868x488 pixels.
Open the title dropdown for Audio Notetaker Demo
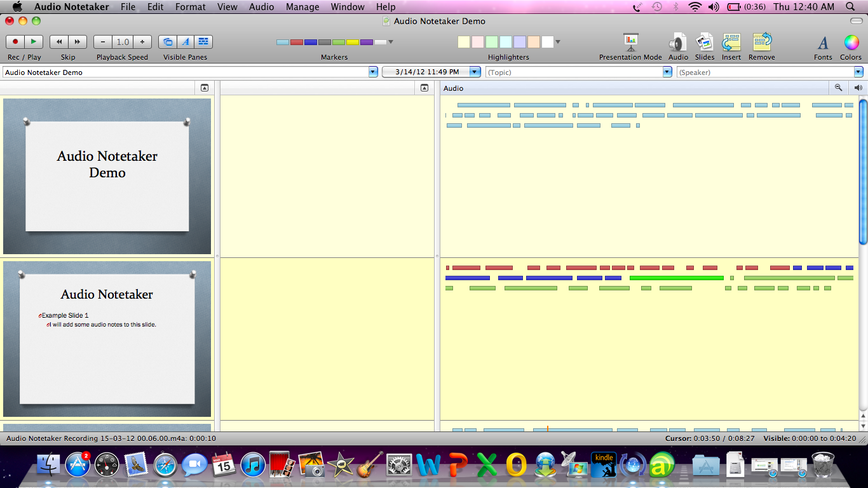373,72
